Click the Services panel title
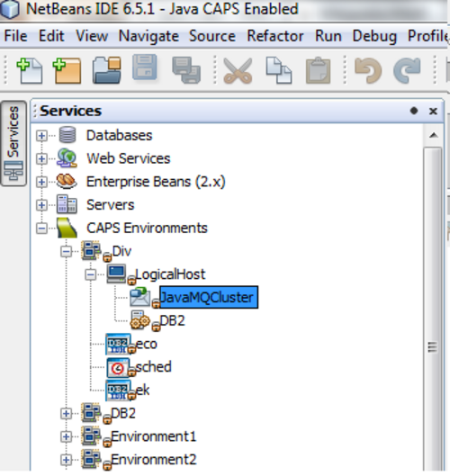Screen dimensions: 450x476 click(70, 111)
